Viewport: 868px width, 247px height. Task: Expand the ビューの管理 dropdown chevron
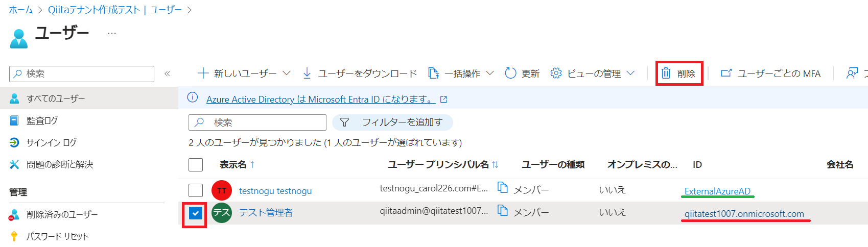[630, 73]
